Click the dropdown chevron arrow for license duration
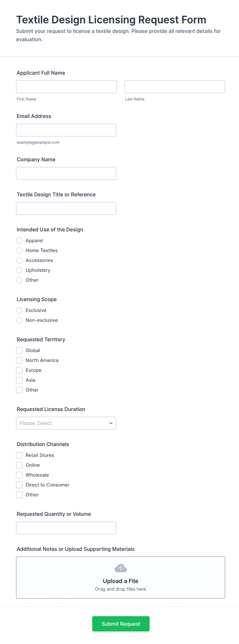Image resolution: width=239 pixels, height=644 pixels. tap(111, 423)
